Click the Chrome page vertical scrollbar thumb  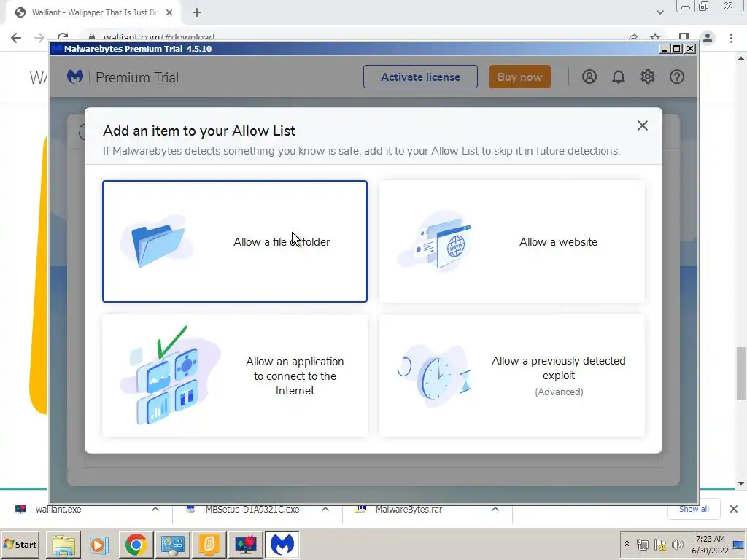(x=741, y=374)
